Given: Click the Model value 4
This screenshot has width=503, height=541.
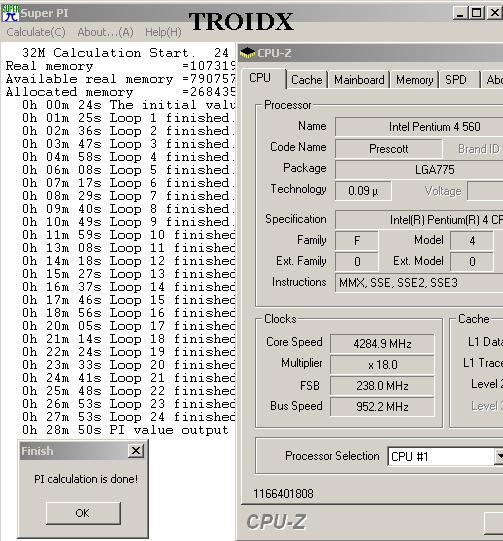Looking at the screenshot, I should click(x=472, y=240).
